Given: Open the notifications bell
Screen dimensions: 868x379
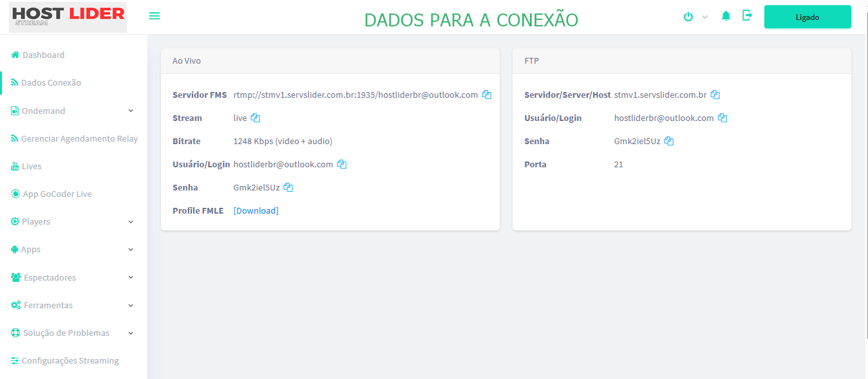Looking at the screenshot, I should pyautogui.click(x=726, y=16).
